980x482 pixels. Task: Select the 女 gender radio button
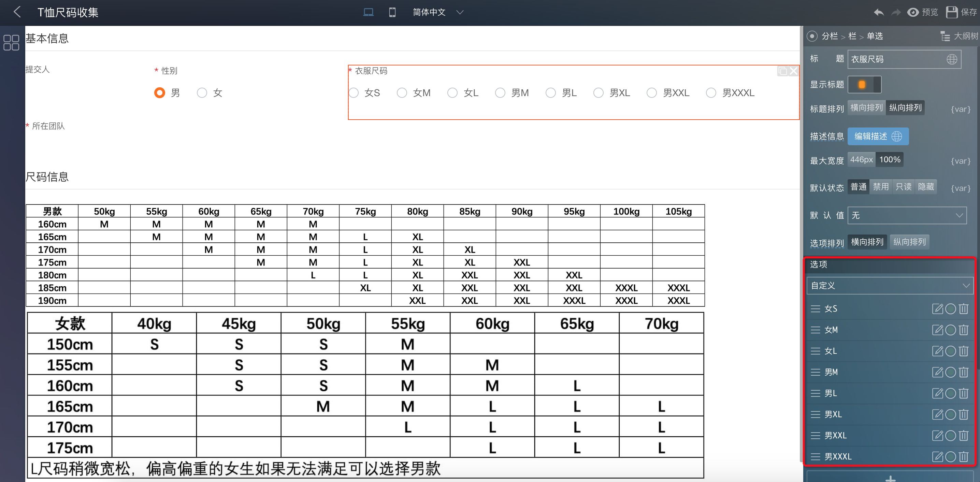(x=202, y=93)
